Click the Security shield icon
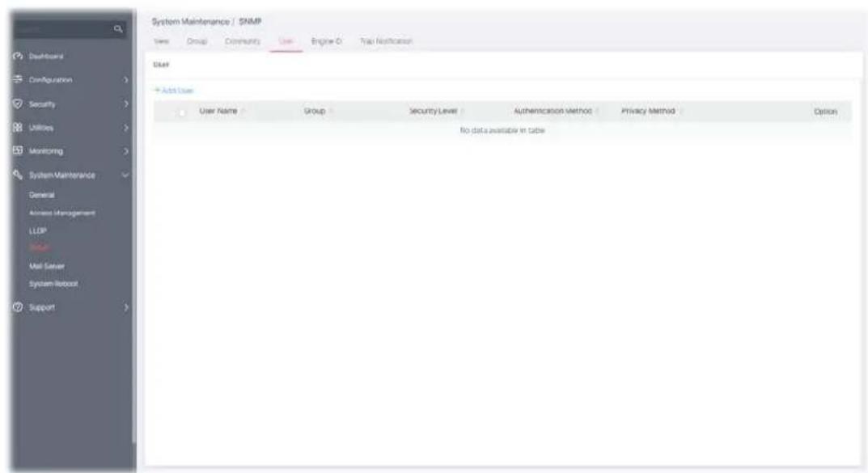This screenshot has width=868, height=473. (18, 103)
